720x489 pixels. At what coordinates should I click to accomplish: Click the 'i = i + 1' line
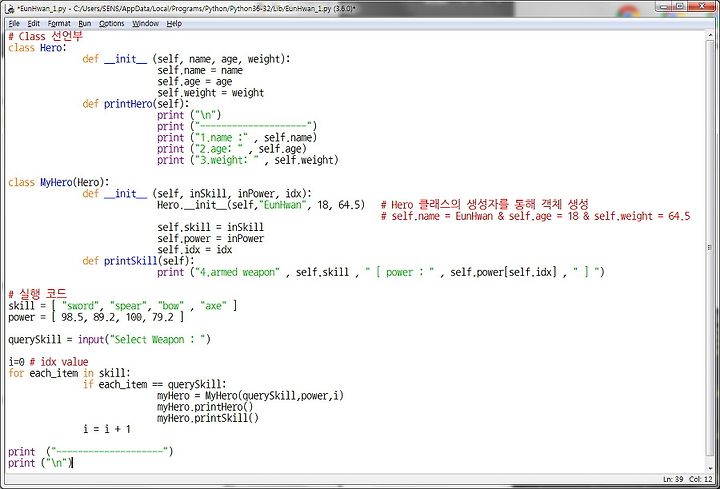point(107,429)
